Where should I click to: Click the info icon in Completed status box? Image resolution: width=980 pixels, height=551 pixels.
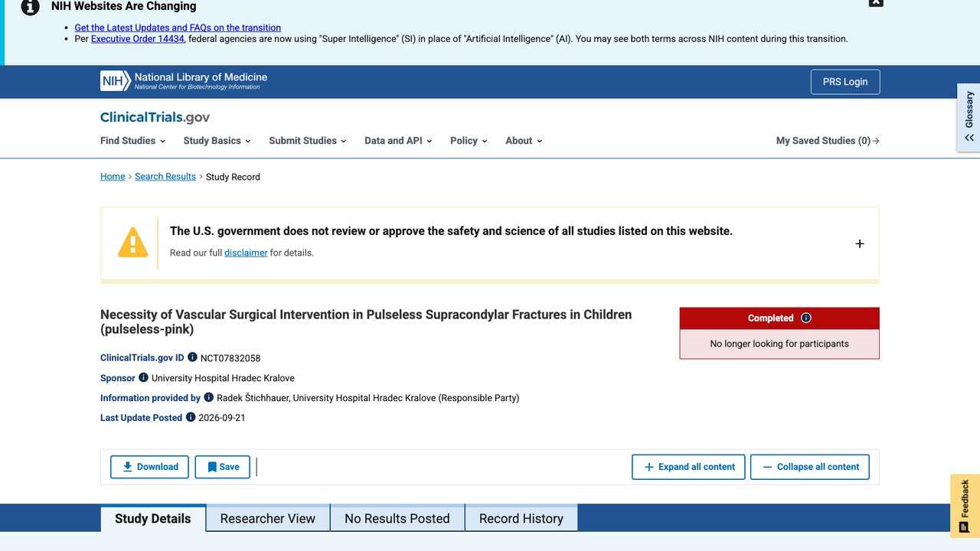(x=805, y=318)
